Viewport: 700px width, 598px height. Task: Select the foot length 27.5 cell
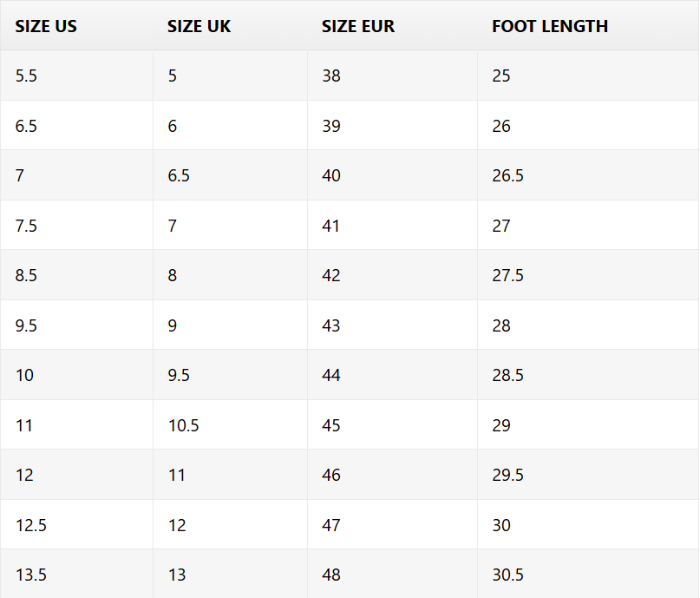[588, 275]
